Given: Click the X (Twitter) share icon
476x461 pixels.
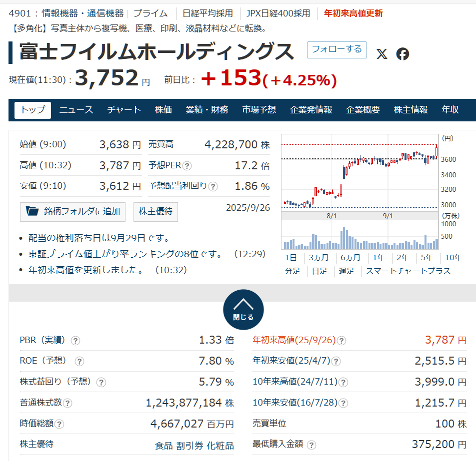Looking at the screenshot, I should (x=381, y=54).
